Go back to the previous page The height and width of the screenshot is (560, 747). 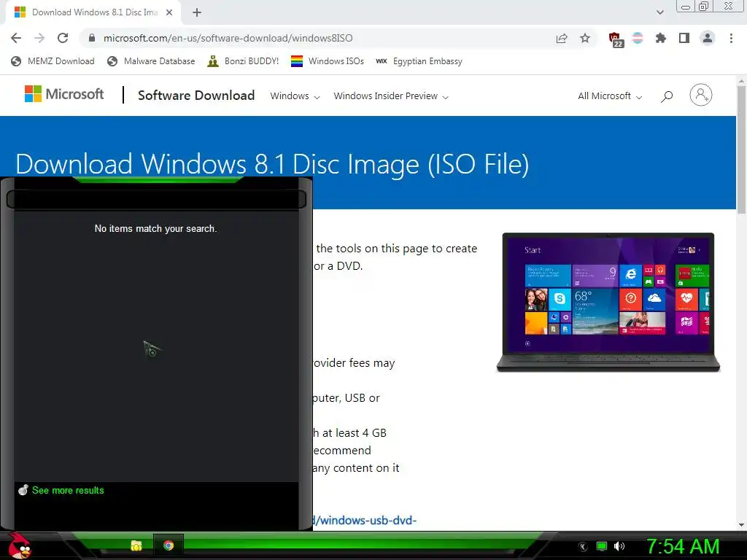(16, 38)
